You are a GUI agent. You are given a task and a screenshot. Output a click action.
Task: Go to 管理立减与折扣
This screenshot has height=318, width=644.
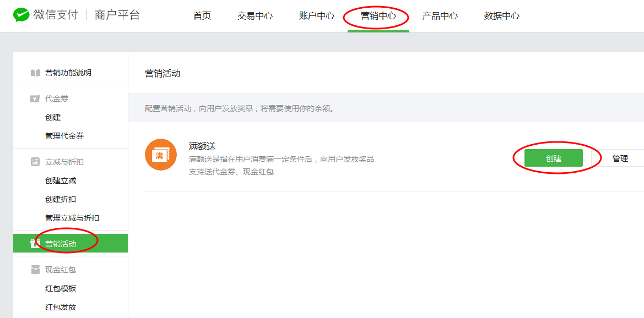tap(72, 218)
